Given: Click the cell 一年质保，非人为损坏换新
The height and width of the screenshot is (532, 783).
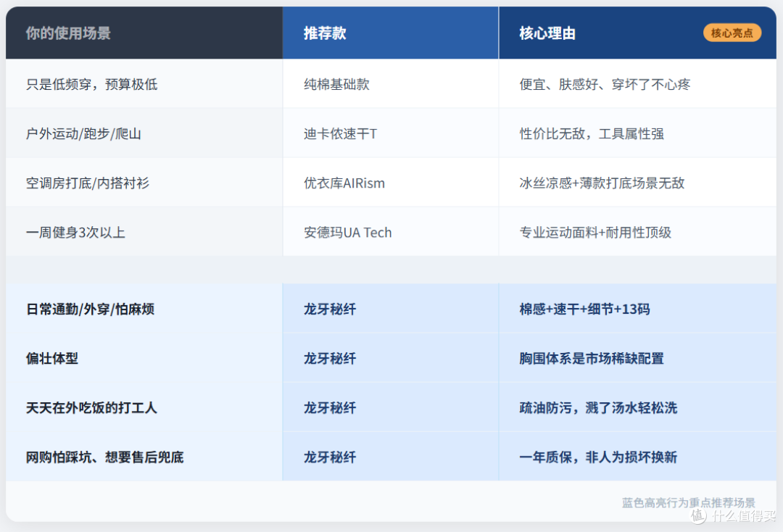Looking at the screenshot, I should pos(637,457).
